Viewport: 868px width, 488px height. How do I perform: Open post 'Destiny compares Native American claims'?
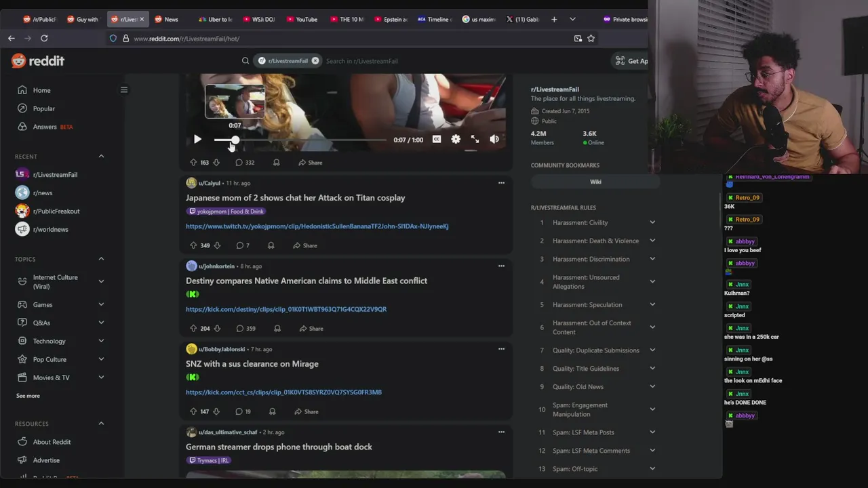(307, 281)
